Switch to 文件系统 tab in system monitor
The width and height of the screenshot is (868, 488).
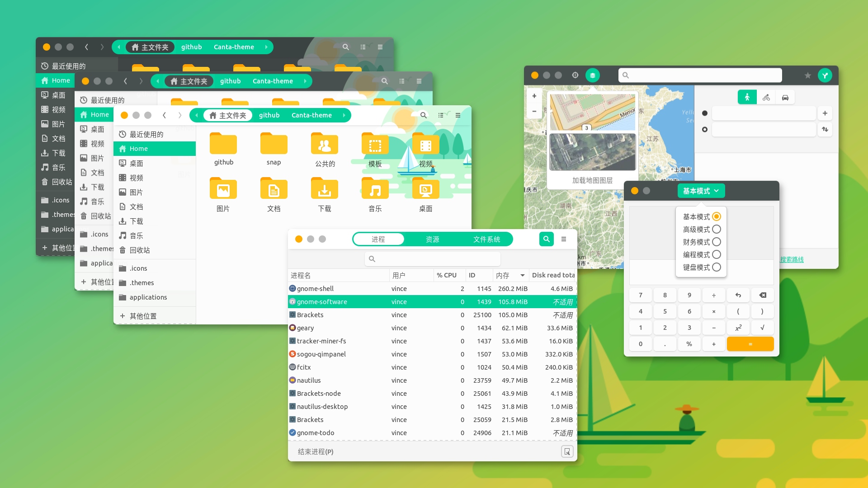[x=487, y=239]
